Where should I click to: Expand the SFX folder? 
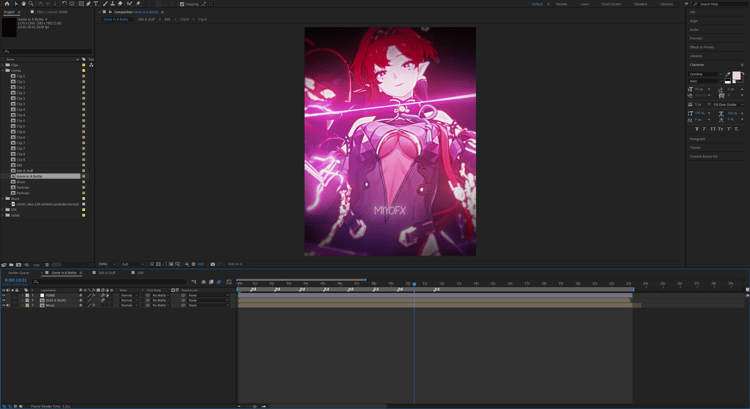pyautogui.click(x=3, y=210)
